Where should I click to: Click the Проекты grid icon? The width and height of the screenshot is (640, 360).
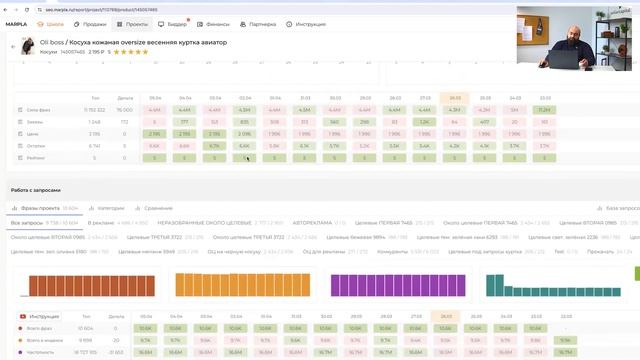[120, 24]
